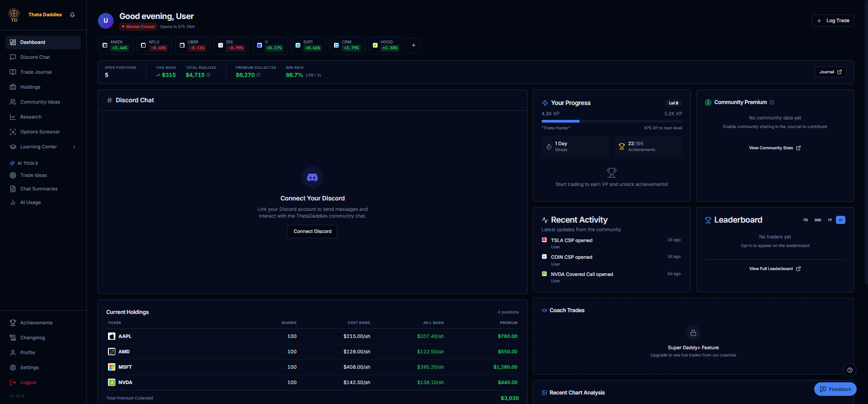
Task: Open Profile in sidebar
Action: [x=43, y=353]
